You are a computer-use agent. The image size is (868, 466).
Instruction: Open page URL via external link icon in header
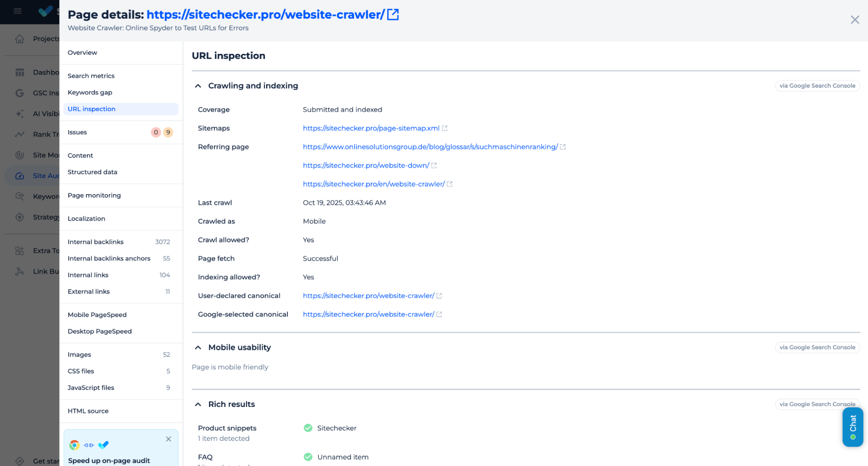pos(393,14)
